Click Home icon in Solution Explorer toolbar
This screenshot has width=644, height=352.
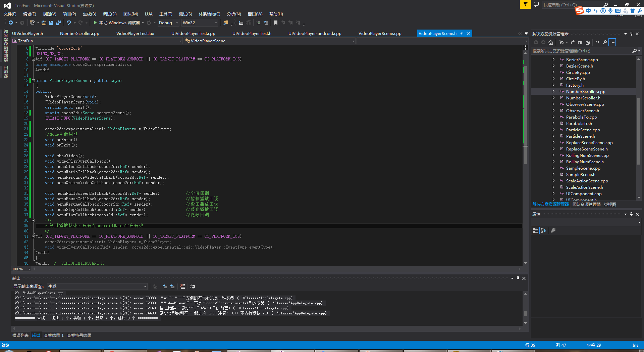(551, 42)
